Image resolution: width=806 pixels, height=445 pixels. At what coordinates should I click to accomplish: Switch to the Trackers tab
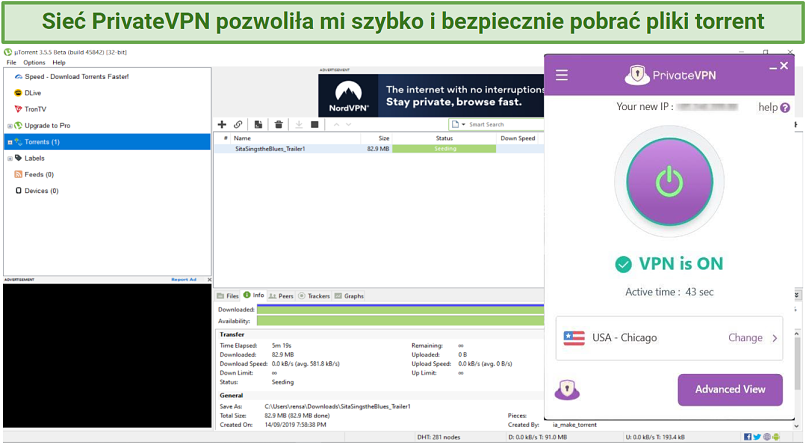click(314, 296)
